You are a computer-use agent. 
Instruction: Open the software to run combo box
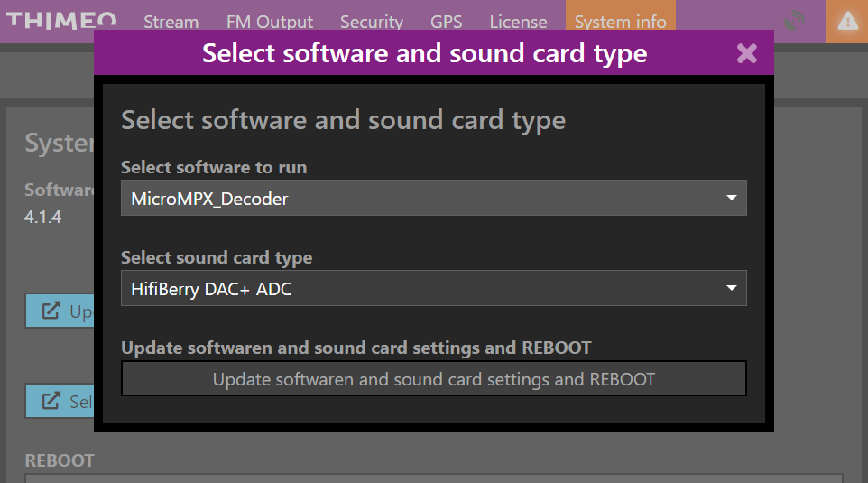coord(433,199)
